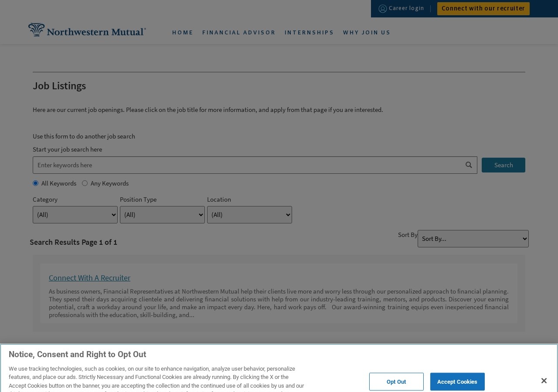Select the Any Keywords radio button

85,183
